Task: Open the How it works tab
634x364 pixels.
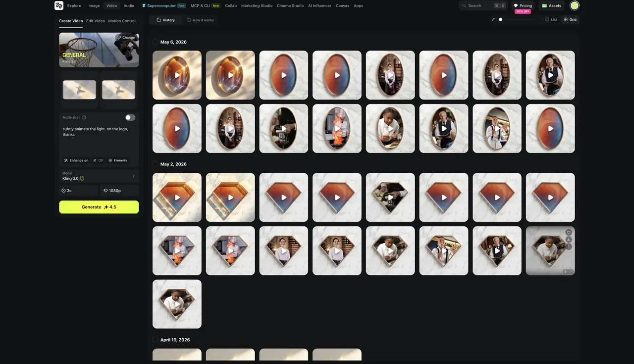Action: (200, 20)
